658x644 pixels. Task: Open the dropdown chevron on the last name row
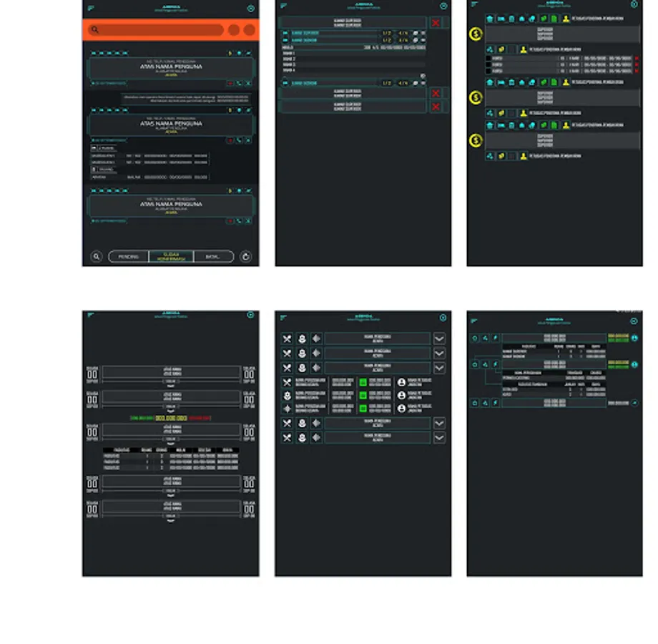439,438
